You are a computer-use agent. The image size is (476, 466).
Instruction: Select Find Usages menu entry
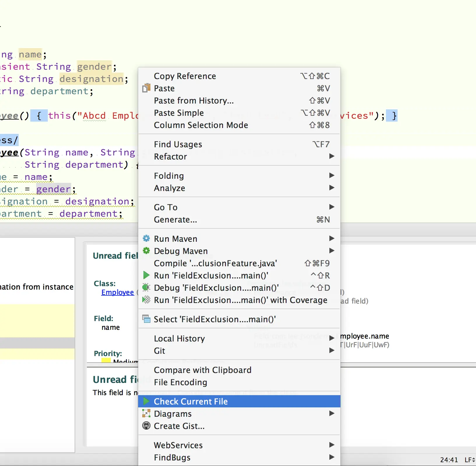[x=239, y=144]
